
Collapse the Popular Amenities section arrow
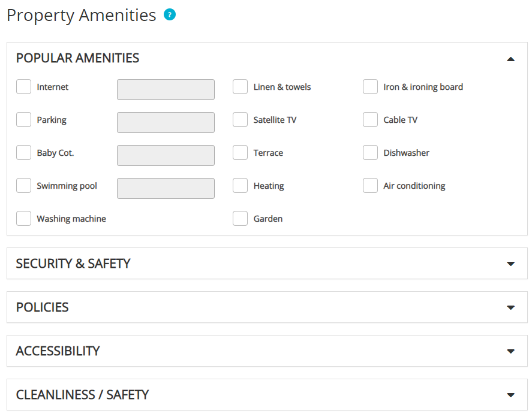[510, 59]
